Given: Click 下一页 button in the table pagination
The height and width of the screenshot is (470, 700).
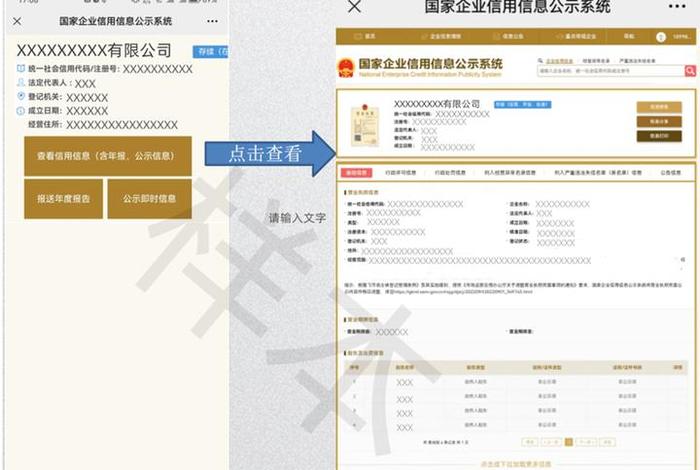Looking at the screenshot, I should (x=586, y=442).
